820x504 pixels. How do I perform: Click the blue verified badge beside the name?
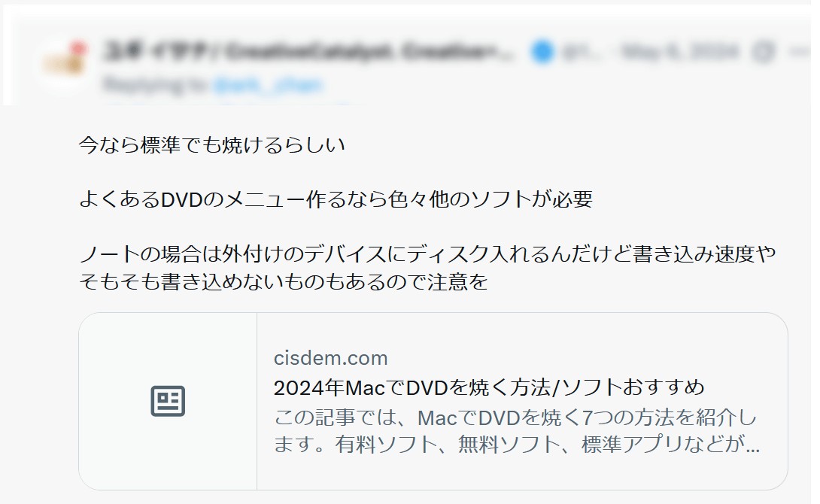(542, 52)
